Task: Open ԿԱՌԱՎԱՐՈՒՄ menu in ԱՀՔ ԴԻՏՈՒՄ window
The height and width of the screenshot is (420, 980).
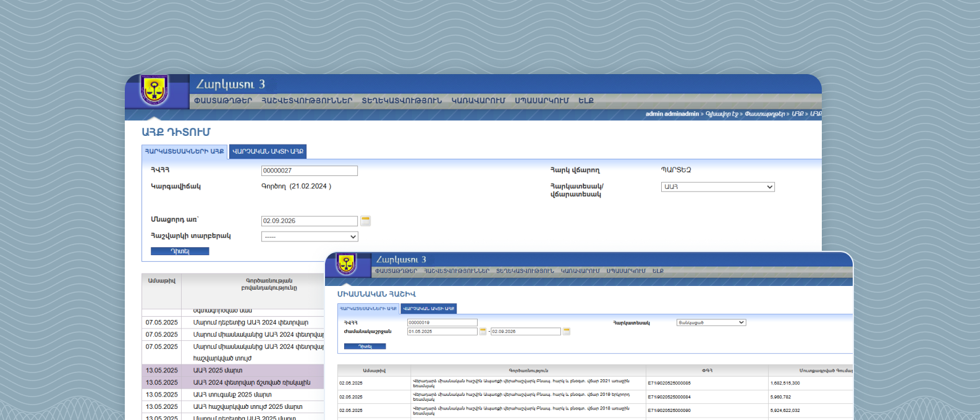Action: point(478,101)
